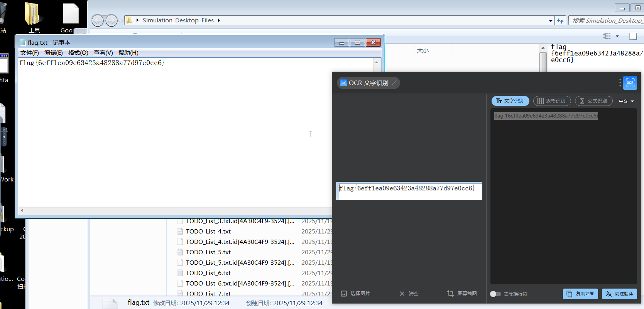
Task: Click the Explorer back navigation arrow
Action: click(x=98, y=21)
